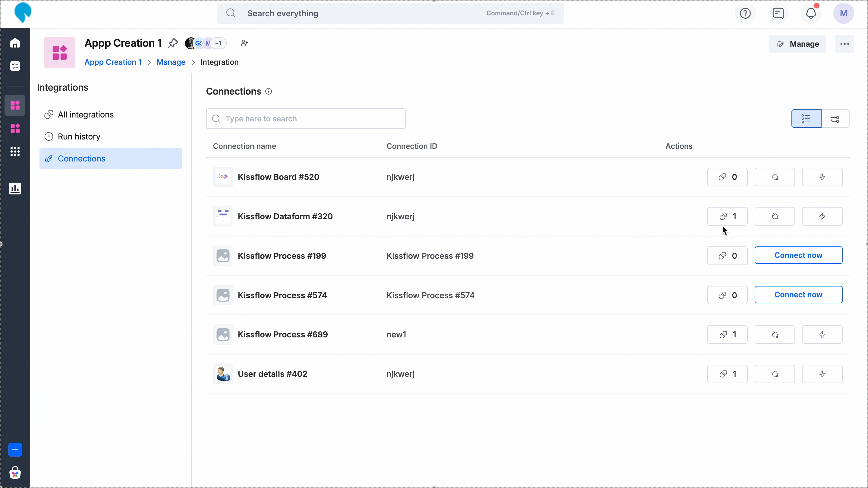Screen dimensions: 868x488
Task: Click the Appp Creation 1 breadcrumb link
Action: click(113, 62)
